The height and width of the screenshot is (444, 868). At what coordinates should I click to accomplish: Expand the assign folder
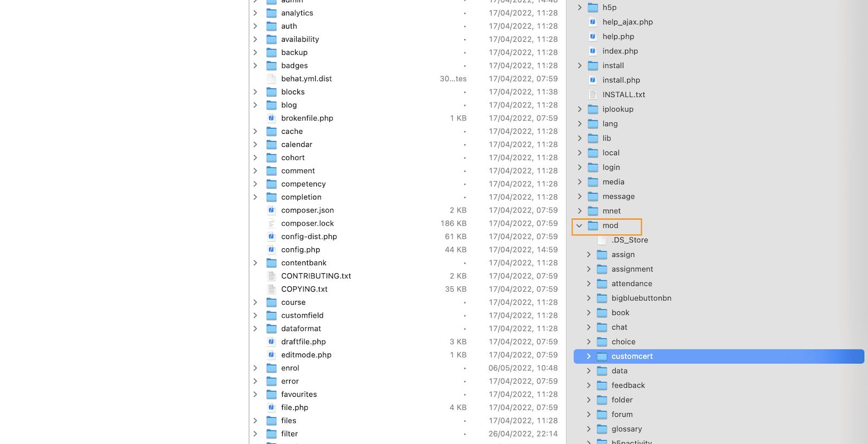pyautogui.click(x=589, y=255)
